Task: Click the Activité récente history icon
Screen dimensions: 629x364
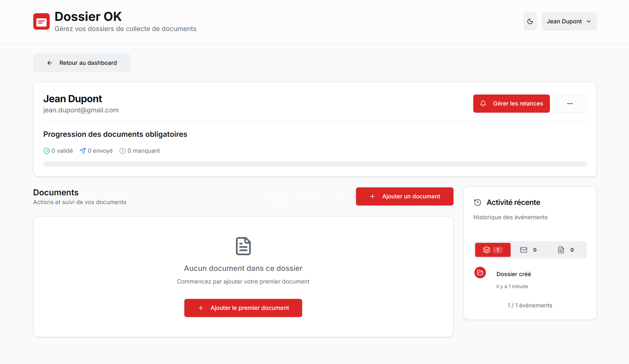Action: [478, 202]
